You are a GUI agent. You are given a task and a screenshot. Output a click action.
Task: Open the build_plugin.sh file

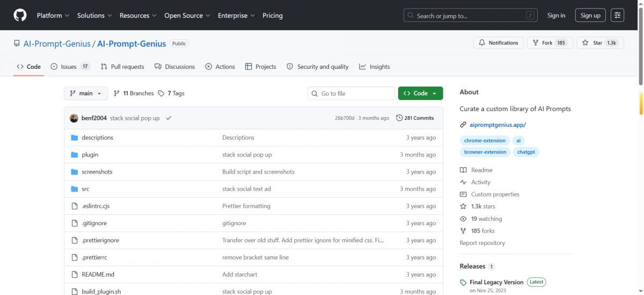click(101, 291)
